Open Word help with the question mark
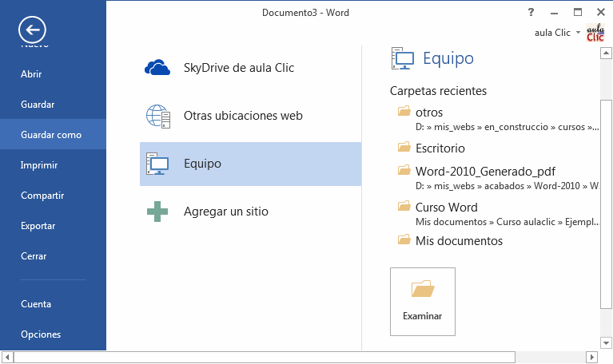Image resolution: width=613 pixels, height=364 pixels. (531, 12)
